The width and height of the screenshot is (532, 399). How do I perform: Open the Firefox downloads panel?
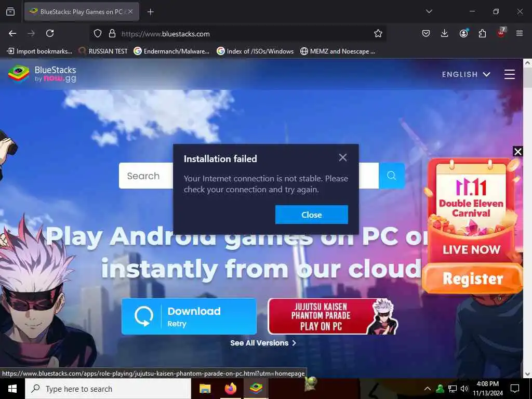coord(445,33)
